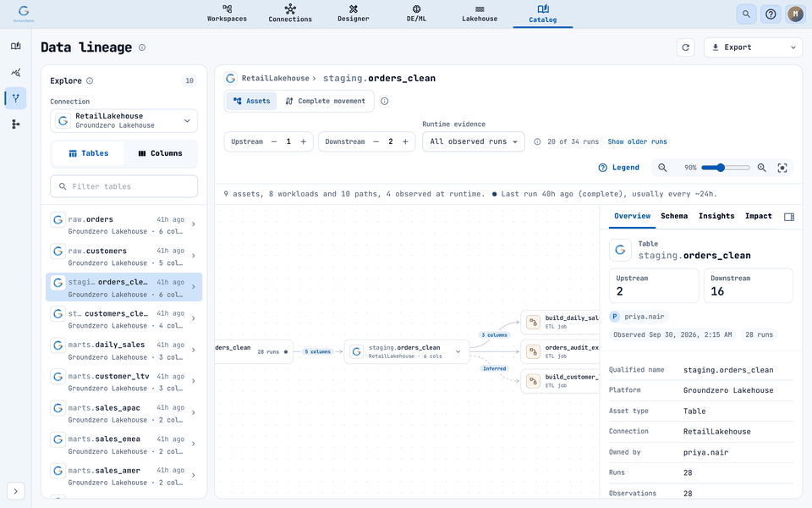Open the user avatar menu
Image resolution: width=812 pixels, height=508 pixels.
pos(795,14)
